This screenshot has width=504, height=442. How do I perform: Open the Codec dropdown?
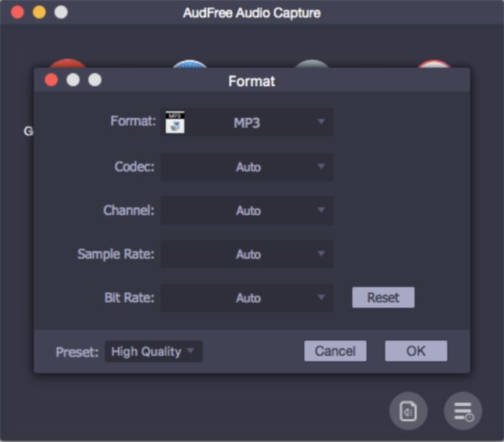click(x=247, y=166)
